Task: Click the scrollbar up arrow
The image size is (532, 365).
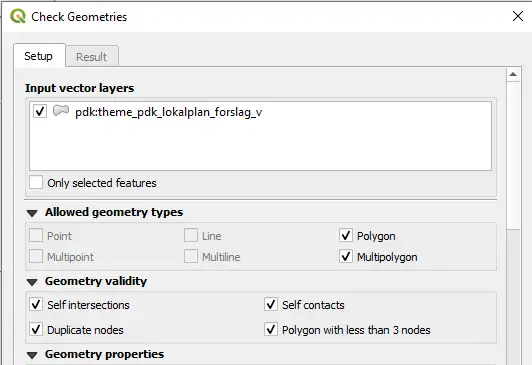Action: [x=513, y=74]
